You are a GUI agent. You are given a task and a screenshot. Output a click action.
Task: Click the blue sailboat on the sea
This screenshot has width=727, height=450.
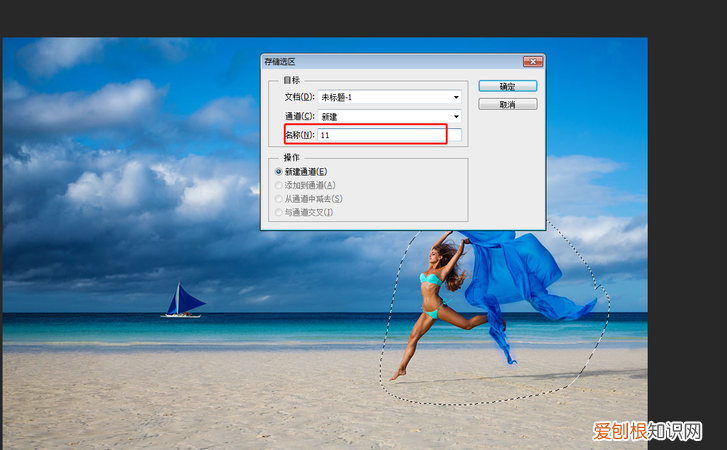[x=184, y=300]
